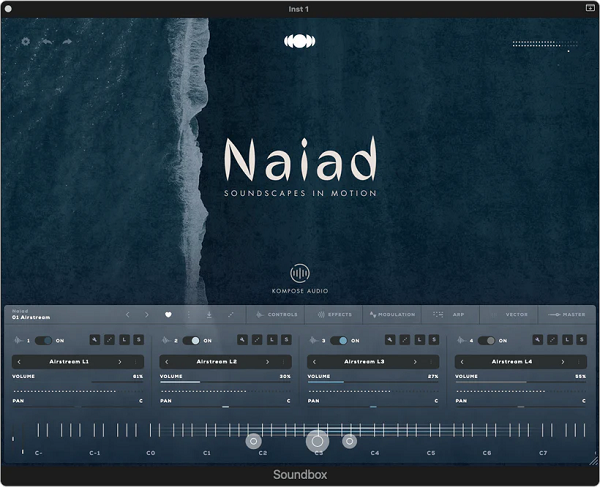Viewport: 600px width, 487px height.
Task: Select previous sample for Airstream L4
Action: coord(462,362)
